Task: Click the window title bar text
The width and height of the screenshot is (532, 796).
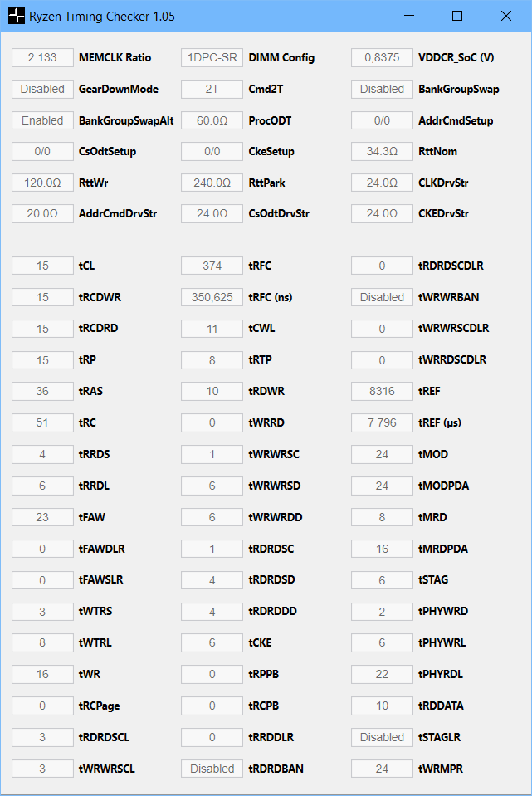Action: [102, 16]
